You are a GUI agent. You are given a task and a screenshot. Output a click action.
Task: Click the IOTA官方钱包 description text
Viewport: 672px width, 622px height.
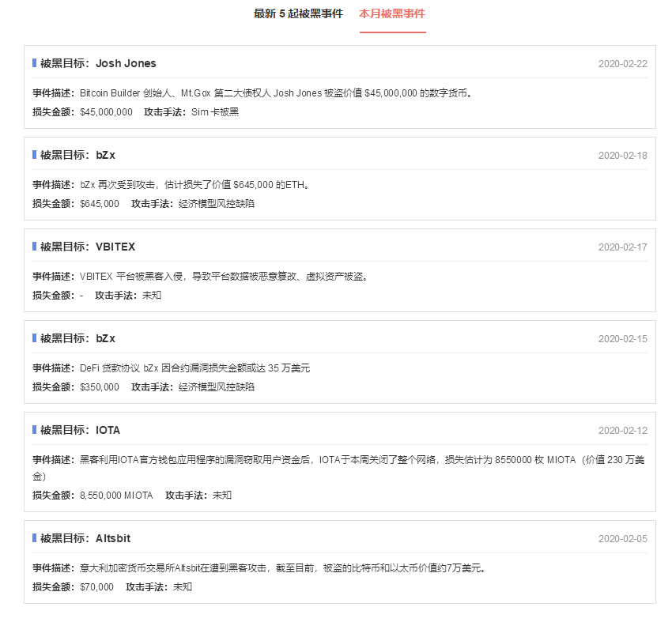pos(338,468)
